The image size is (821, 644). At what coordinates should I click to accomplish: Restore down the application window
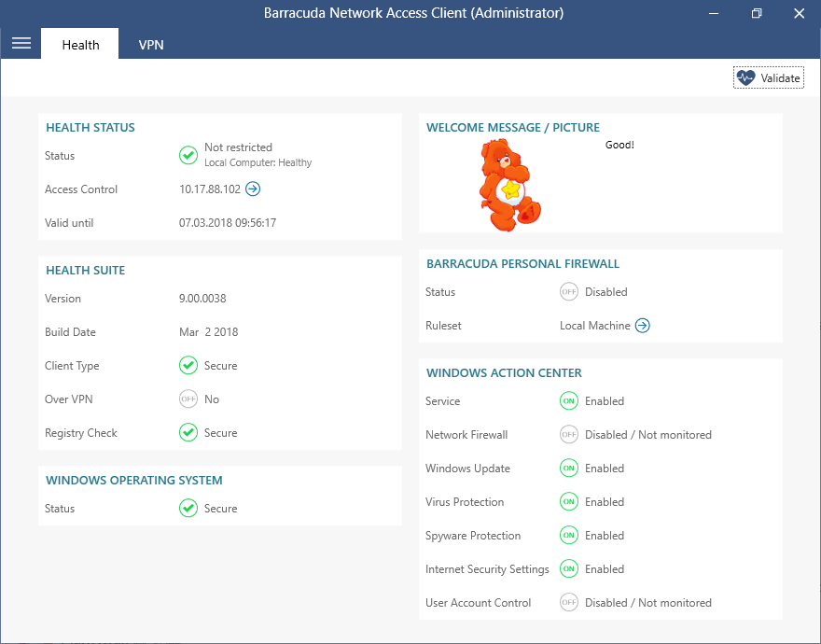(x=756, y=13)
